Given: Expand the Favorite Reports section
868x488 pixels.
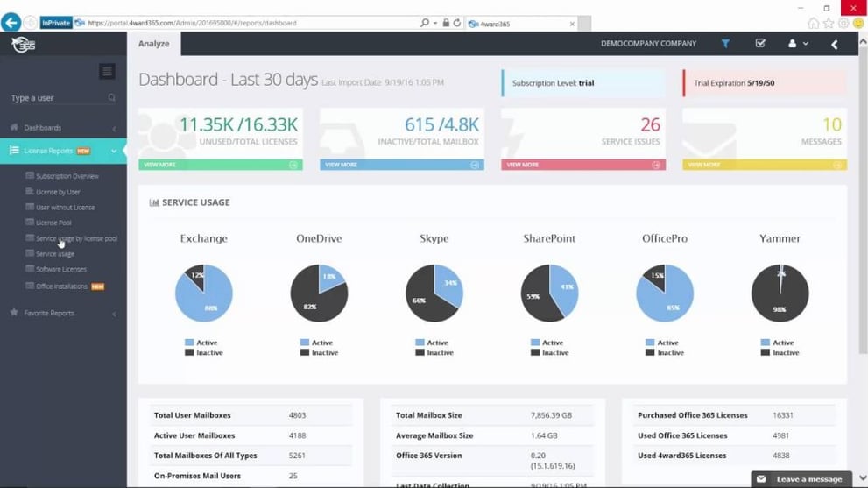Looking at the screenshot, I should 63,313.
